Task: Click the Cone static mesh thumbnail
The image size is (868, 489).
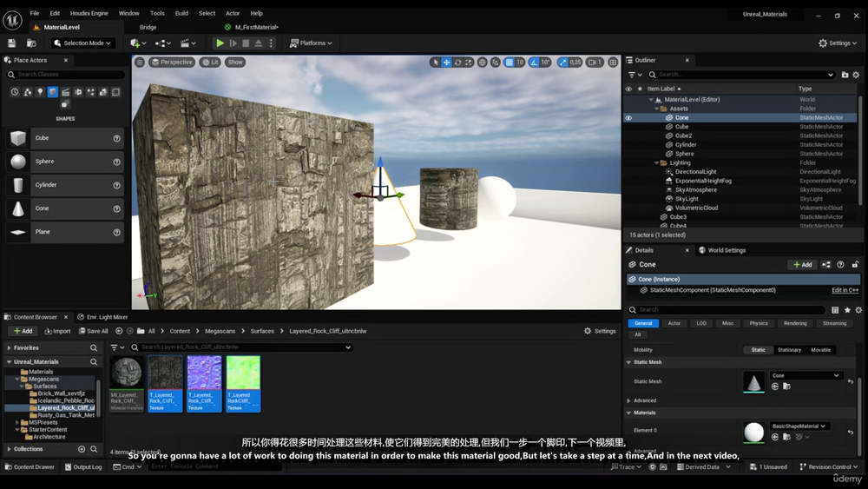Action: point(753,381)
